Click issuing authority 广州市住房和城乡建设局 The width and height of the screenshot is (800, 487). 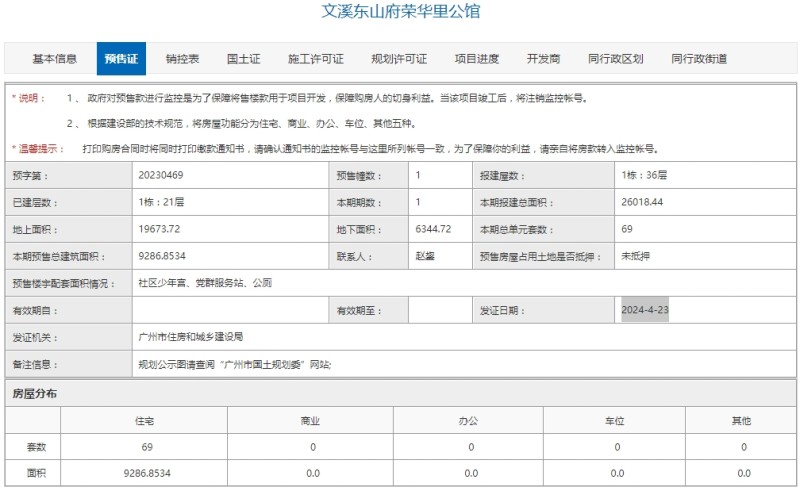pos(191,337)
